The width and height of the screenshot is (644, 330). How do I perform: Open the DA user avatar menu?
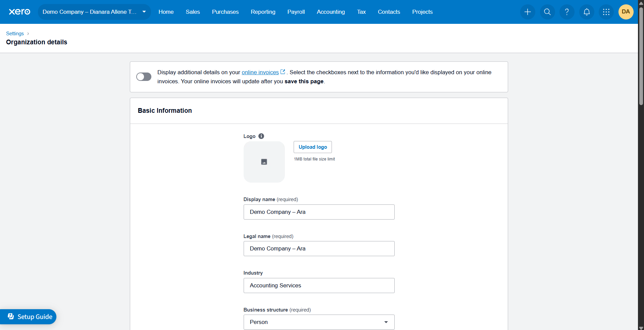[626, 12]
